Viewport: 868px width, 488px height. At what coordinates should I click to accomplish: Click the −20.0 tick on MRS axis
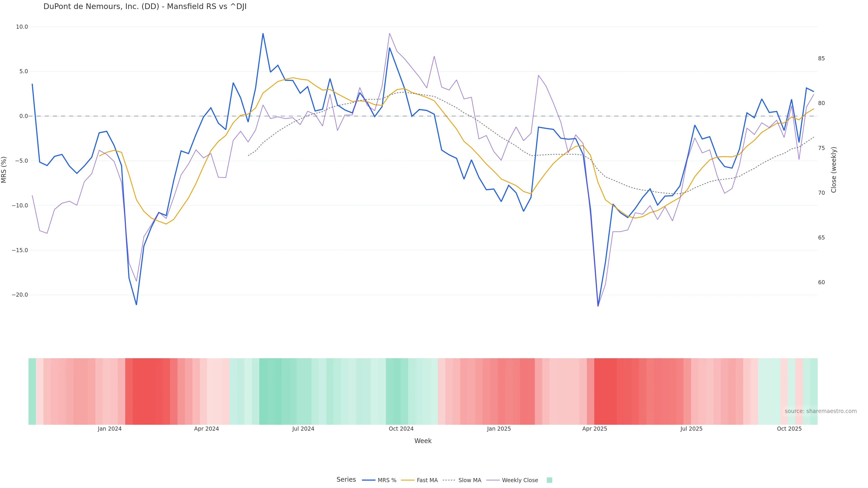tap(20, 295)
